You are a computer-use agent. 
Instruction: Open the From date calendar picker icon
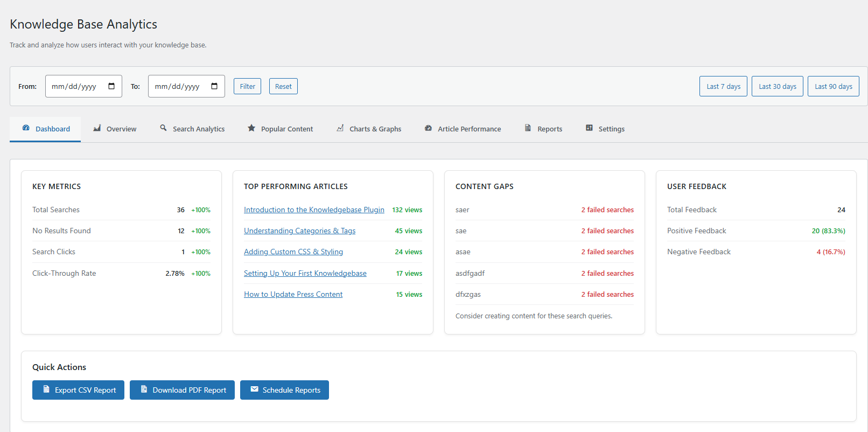pos(111,86)
